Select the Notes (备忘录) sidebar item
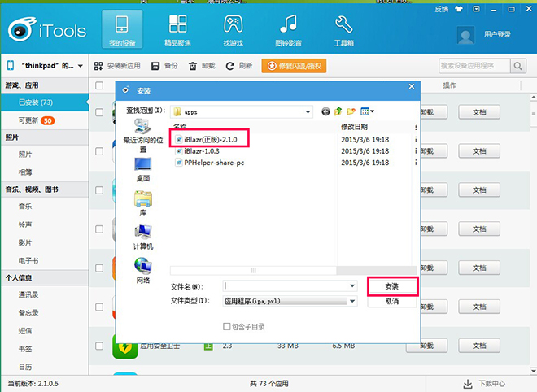Viewport: 537px width, 392px height. click(45, 313)
